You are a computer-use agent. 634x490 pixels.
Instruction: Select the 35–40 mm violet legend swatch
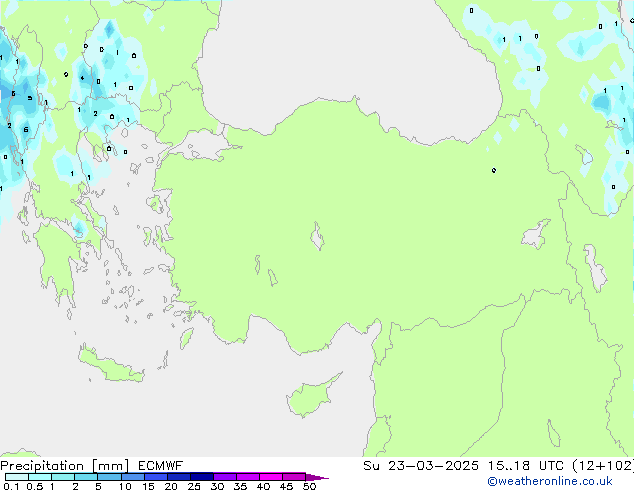248,477
